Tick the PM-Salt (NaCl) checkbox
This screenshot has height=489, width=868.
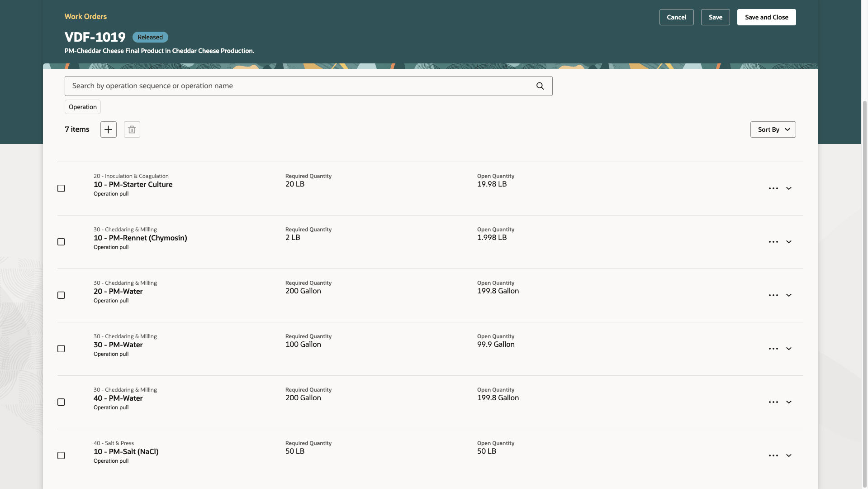61,455
